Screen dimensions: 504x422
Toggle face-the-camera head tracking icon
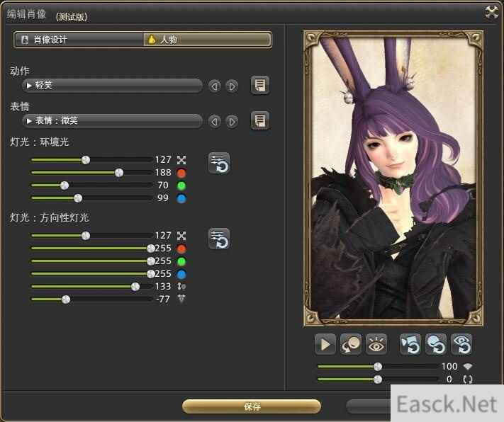pyautogui.click(x=351, y=344)
